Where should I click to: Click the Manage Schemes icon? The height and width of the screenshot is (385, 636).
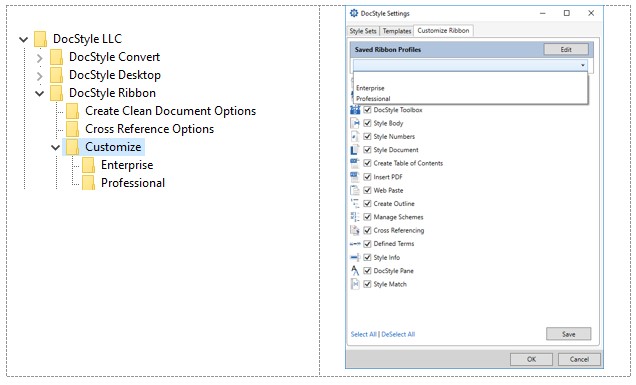coord(355,217)
